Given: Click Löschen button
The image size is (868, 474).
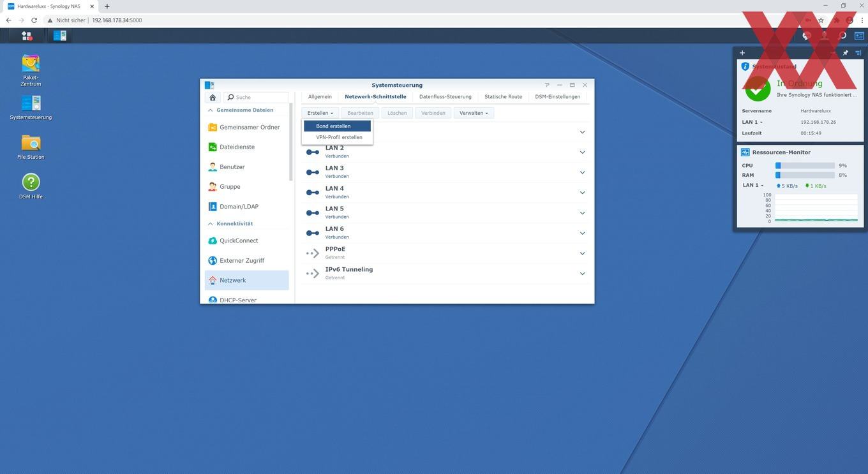Looking at the screenshot, I should coord(397,113).
